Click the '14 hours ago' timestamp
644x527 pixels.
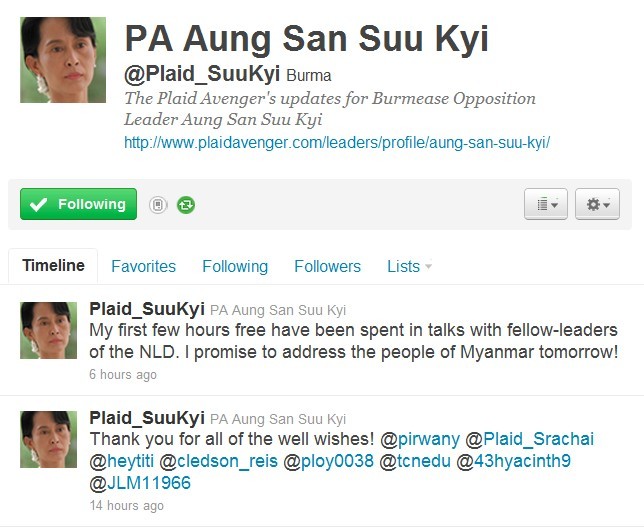126,505
